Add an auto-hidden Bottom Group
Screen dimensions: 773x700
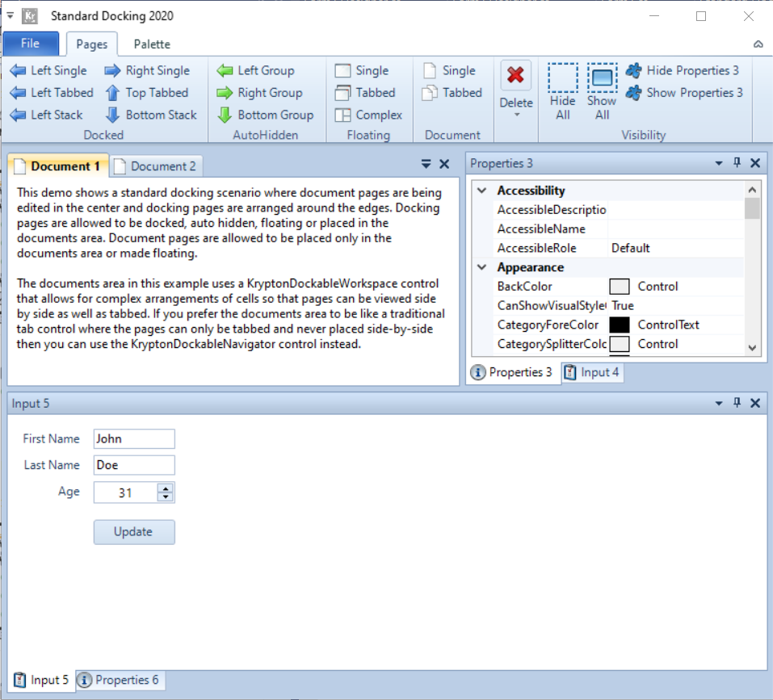coord(265,115)
